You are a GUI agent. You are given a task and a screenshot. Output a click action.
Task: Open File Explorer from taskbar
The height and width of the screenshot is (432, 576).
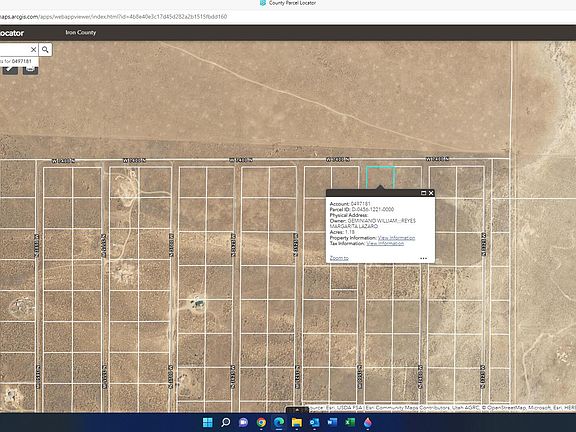coord(296,422)
